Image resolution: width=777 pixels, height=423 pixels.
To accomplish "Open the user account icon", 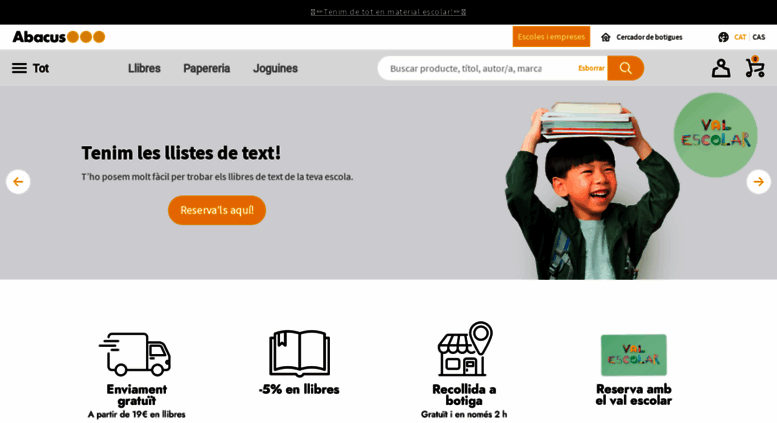I will (x=721, y=68).
